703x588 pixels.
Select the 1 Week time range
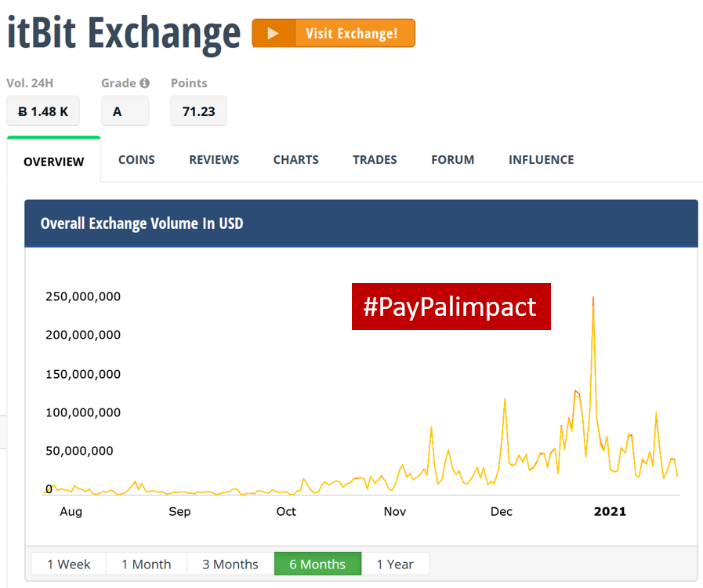pyautogui.click(x=68, y=564)
